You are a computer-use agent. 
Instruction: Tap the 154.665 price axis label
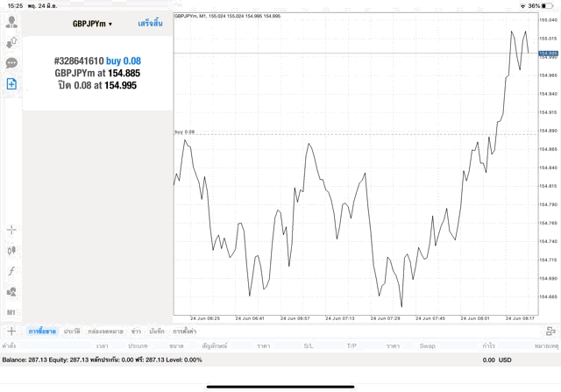click(x=548, y=296)
